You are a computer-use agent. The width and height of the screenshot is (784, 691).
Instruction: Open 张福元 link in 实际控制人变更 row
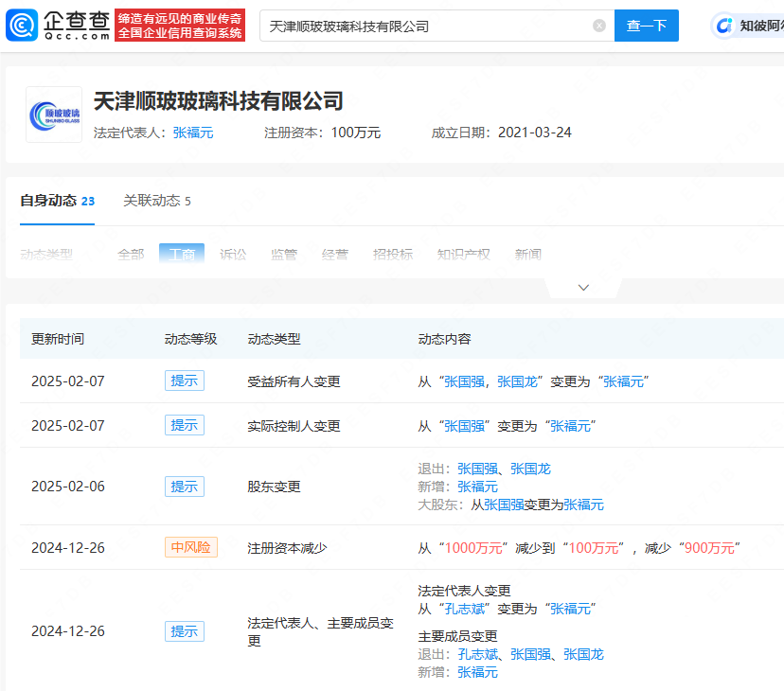coord(571,427)
